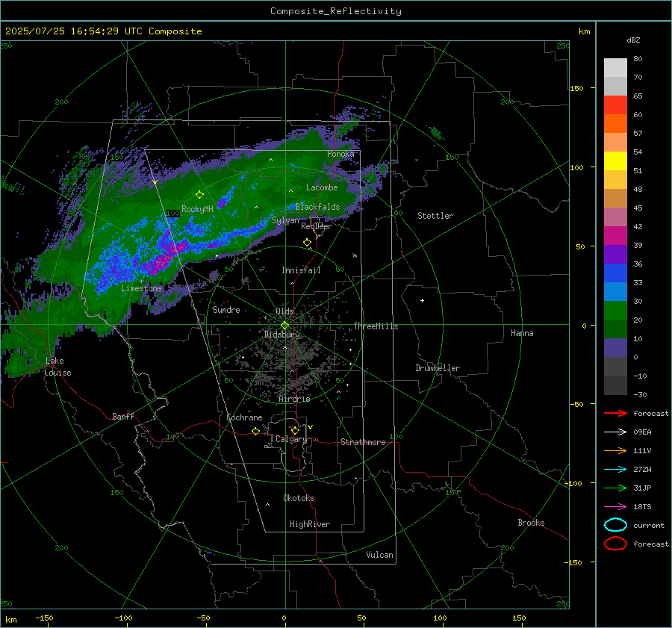Click the cyan current ellipse icon

coord(615,525)
